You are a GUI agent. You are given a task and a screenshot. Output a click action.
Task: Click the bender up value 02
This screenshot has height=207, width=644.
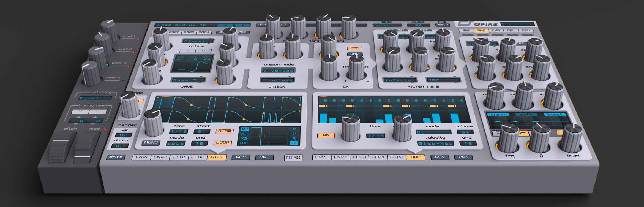tap(124, 135)
